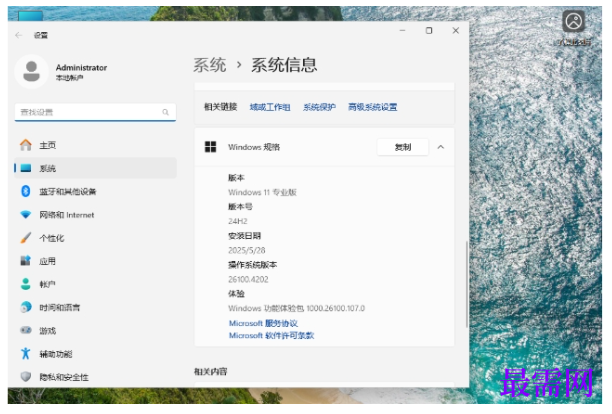Click the OS build 26100.4202 value
The height and width of the screenshot is (414, 612).
point(248,279)
